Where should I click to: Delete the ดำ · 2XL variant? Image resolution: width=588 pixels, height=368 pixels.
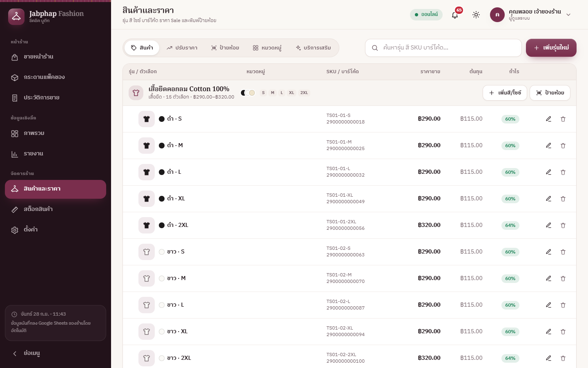563,225
